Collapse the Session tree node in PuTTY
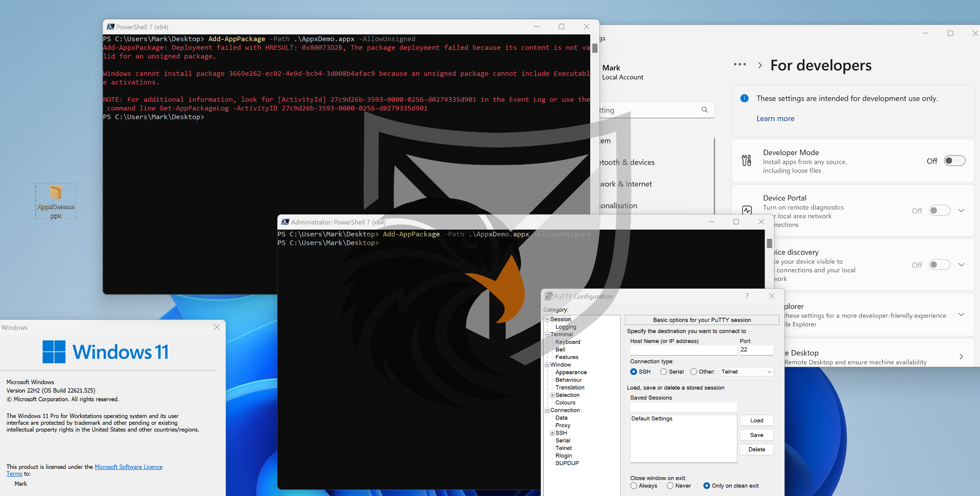 pos(547,319)
